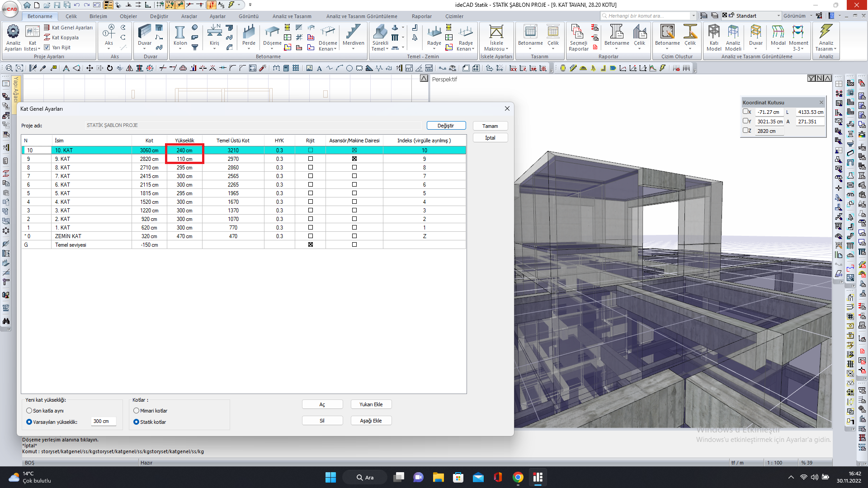Select the Döşeme slab tool

(272, 37)
